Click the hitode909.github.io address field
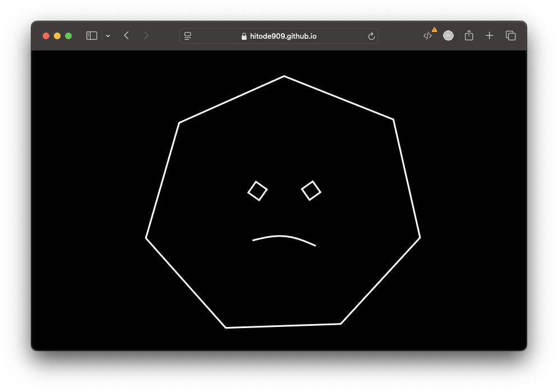The width and height of the screenshot is (558, 392). click(x=279, y=36)
